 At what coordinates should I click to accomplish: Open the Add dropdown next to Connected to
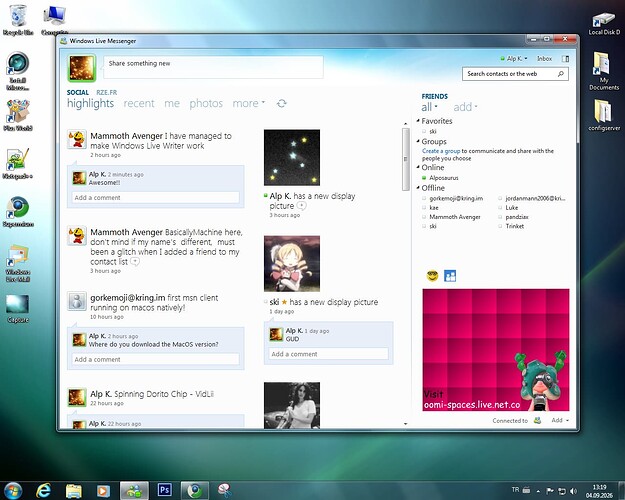click(560, 420)
